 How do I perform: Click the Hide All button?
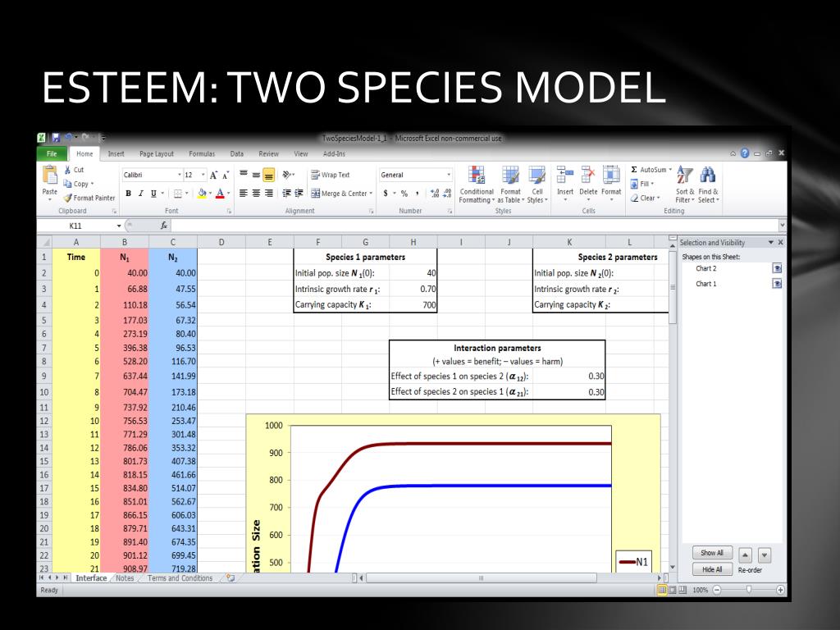[x=712, y=569]
